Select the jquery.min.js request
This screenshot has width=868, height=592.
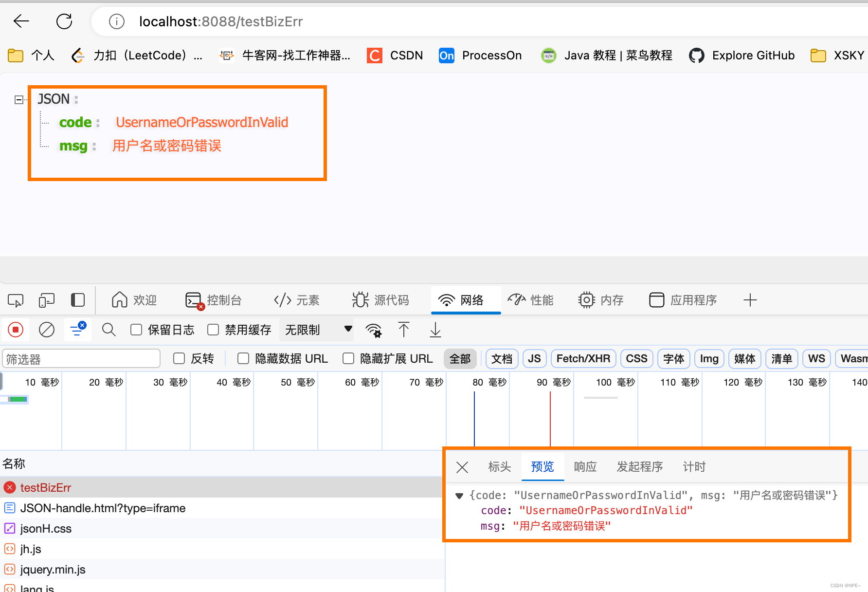coord(222,570)
